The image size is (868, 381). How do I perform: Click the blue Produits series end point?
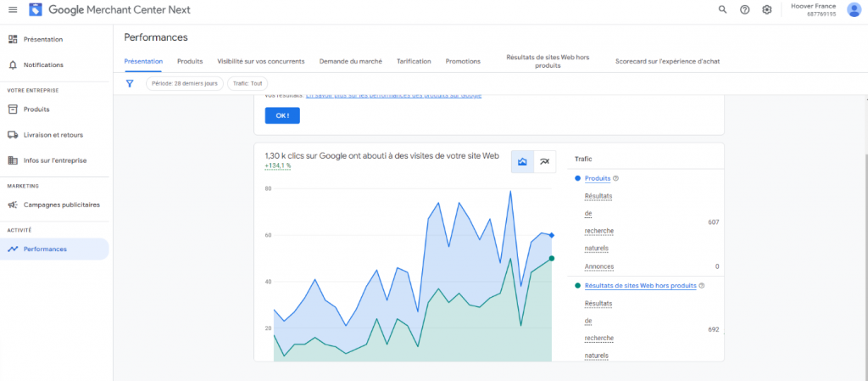pyautogui.click(x=552, y=235)
